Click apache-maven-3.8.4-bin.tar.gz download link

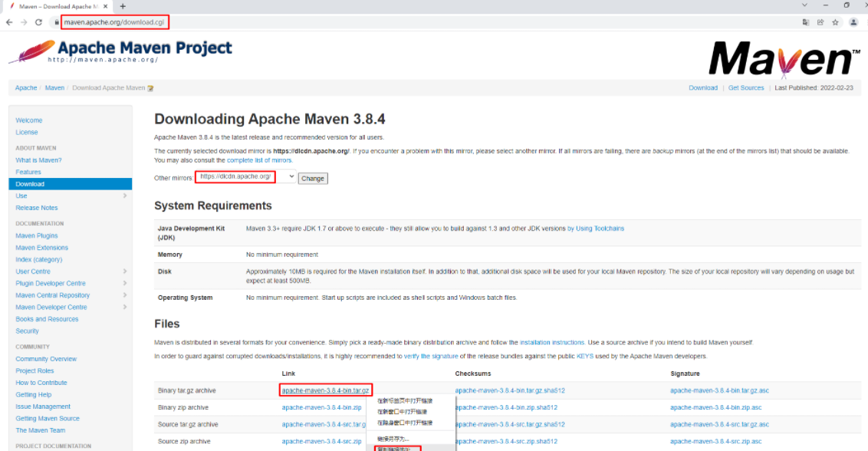[x=325, y=390]
